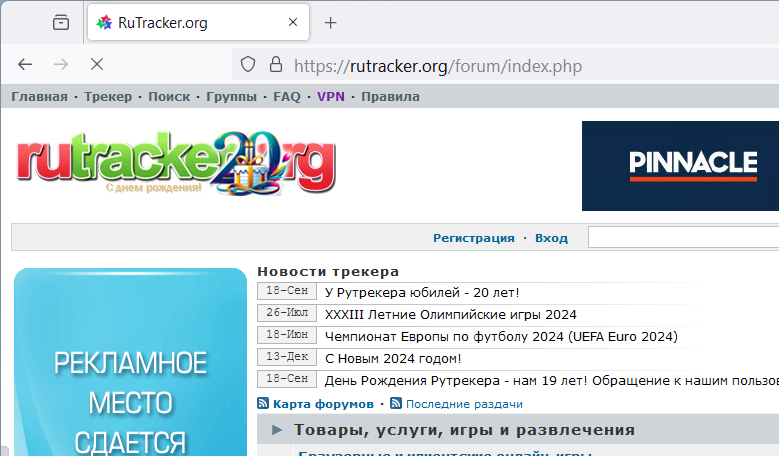Open Карта форумов link

coord(323,404)
